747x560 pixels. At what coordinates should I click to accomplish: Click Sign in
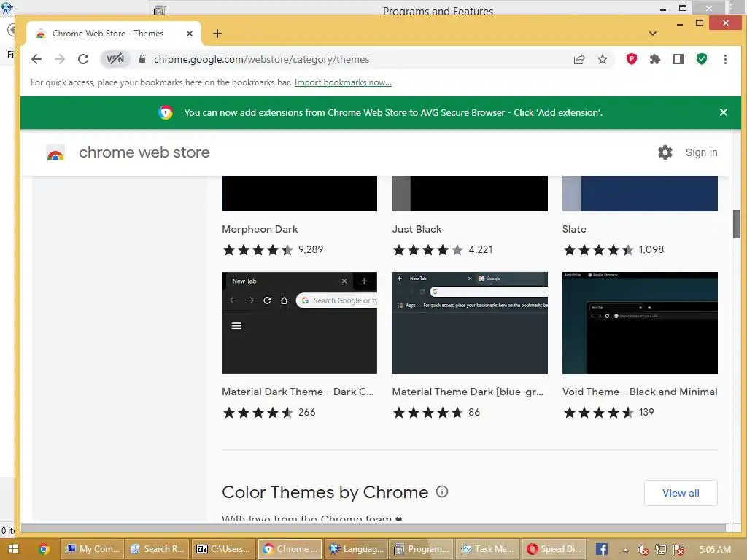pyautogui.click(x=701, y=152)
